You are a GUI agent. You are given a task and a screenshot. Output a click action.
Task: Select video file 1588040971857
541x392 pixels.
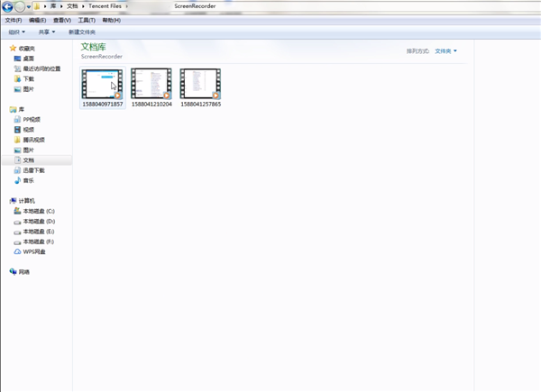tap(103, 88)
